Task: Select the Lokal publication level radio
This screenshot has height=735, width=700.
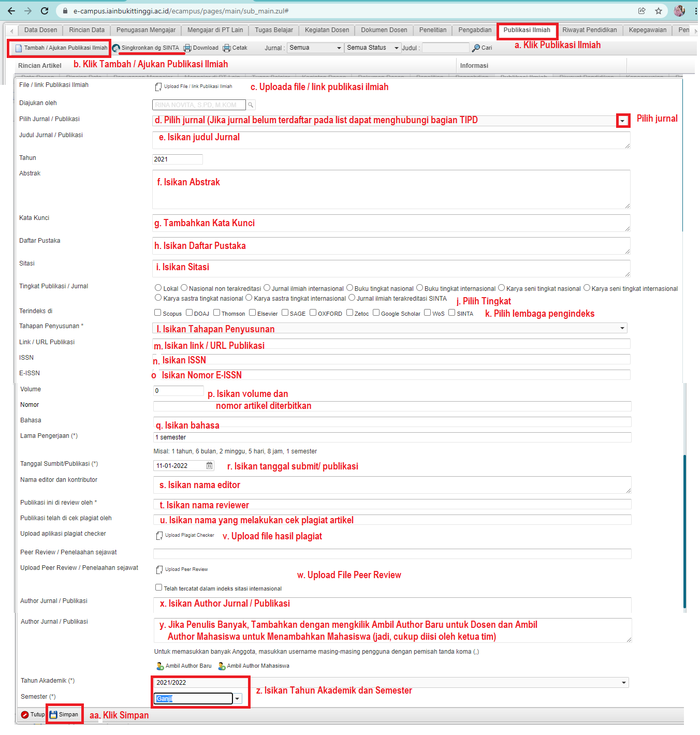Action: click(158, 288)
